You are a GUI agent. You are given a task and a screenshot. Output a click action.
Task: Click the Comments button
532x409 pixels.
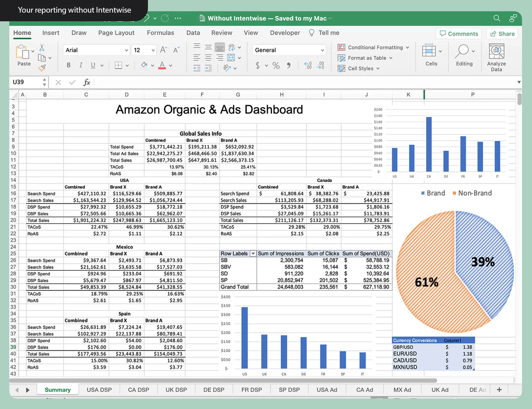459,34
